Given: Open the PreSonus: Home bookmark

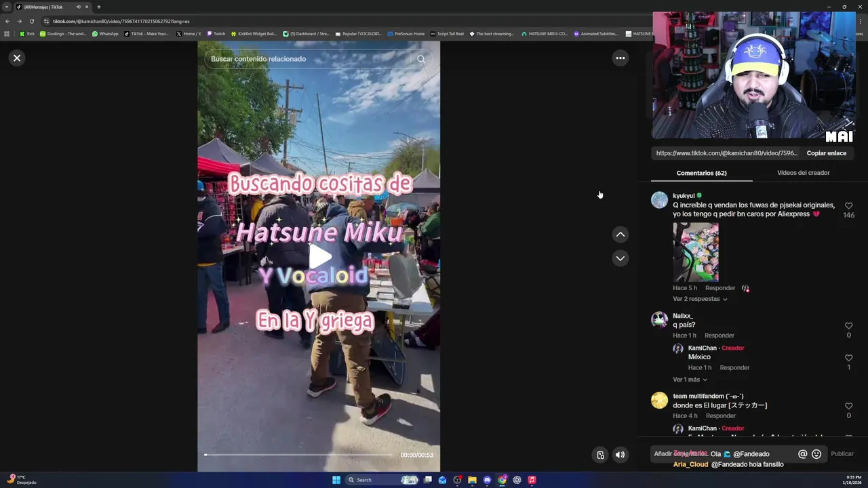Looking at the screenshot, I should coord(406,33).
